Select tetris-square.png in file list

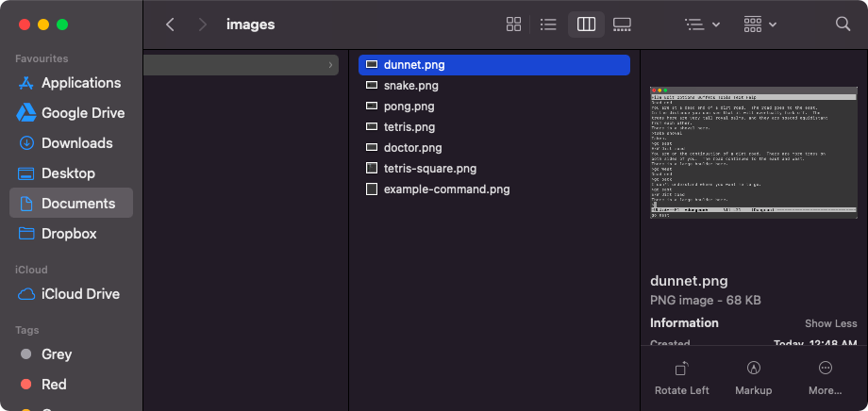tap(429, 169)
